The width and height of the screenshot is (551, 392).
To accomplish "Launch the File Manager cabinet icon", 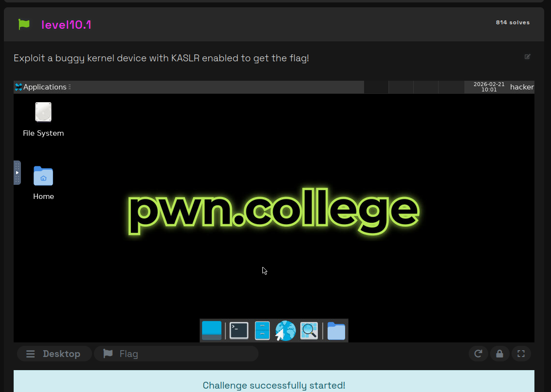I will point(262,331).
